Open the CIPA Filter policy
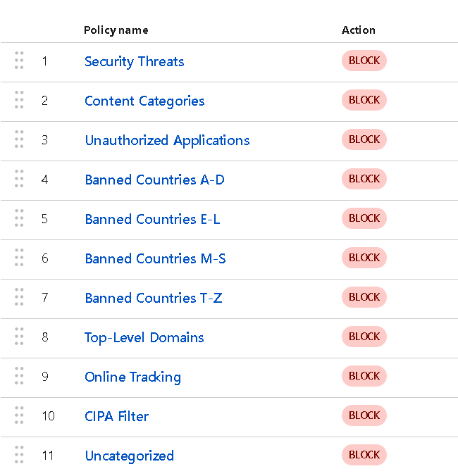The width and height of the screenshot is (458, 476). click(x=116, y=416)
